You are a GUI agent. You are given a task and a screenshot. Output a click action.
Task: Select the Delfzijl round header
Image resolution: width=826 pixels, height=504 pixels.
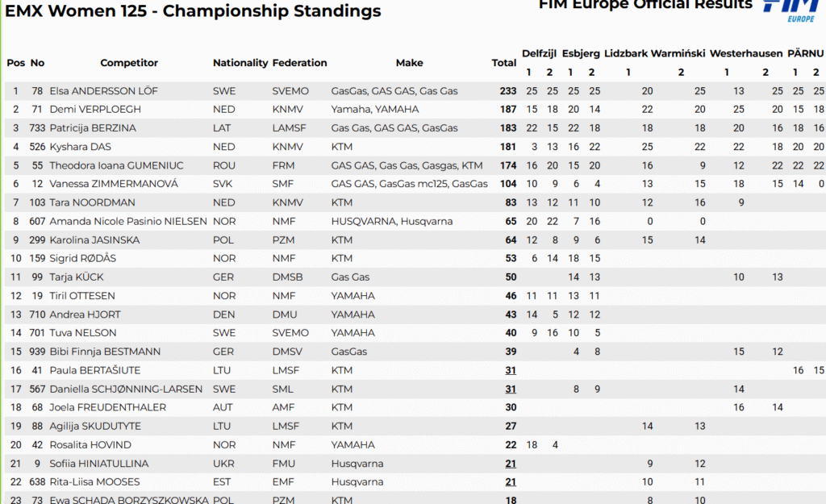pos(539,53)
